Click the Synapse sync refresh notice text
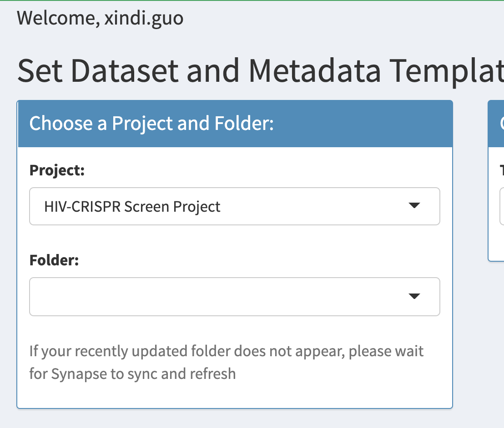 226,362
